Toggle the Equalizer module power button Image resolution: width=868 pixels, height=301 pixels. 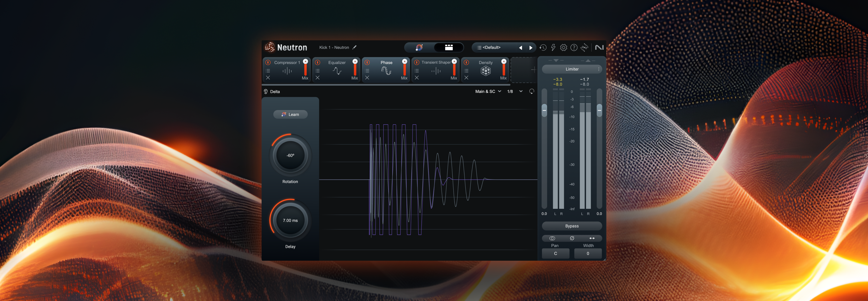[317, 62]
